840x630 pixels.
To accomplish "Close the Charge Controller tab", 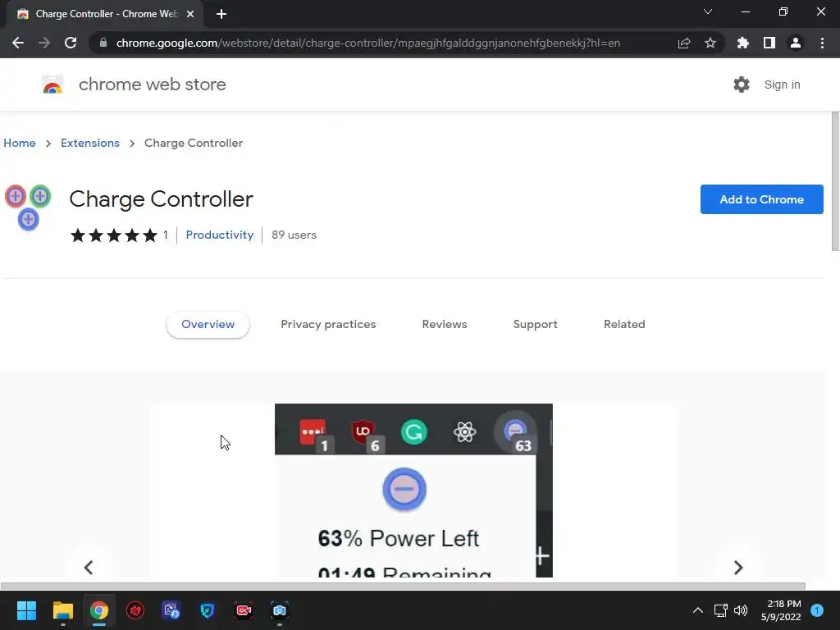I will (190, 14).
